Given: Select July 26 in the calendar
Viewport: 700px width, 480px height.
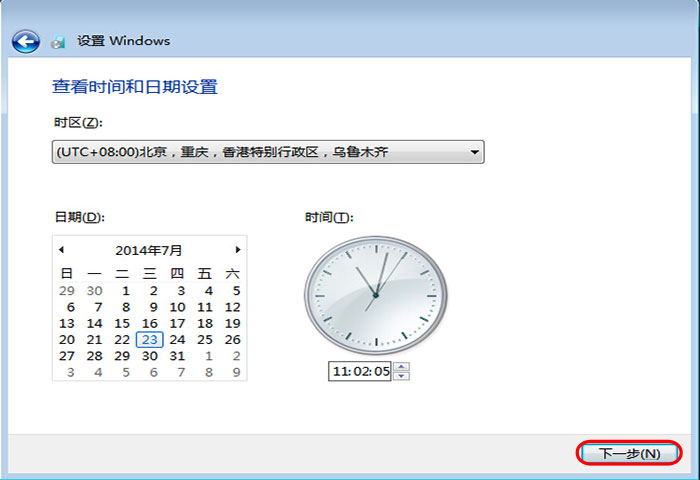Looking at the screenshot, I should [232, 340].
